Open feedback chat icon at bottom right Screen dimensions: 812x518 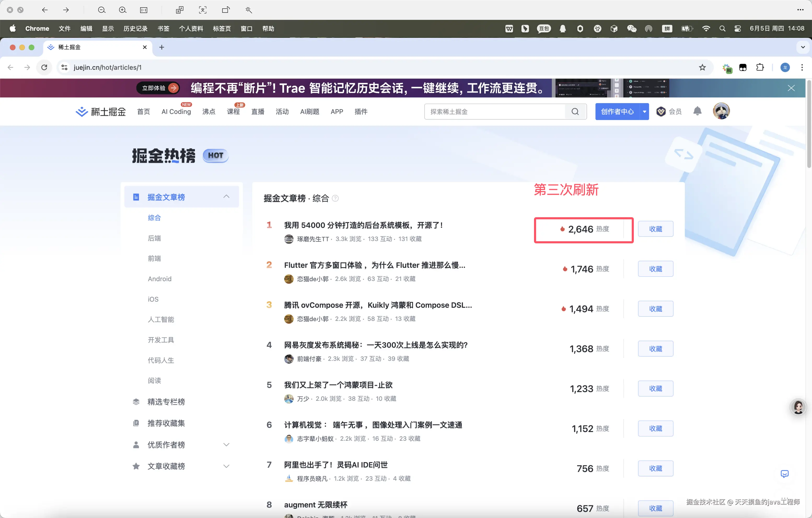point(784,474)
